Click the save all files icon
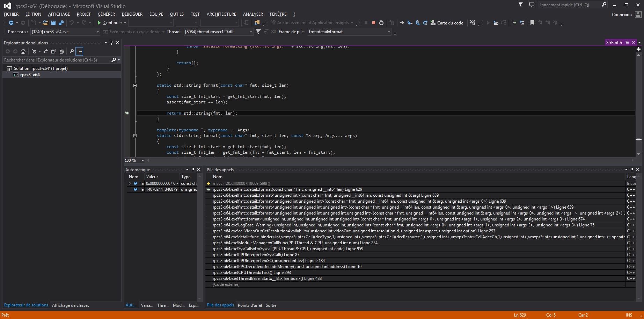The width and height of the screenshot is (644, 319). 61,23
